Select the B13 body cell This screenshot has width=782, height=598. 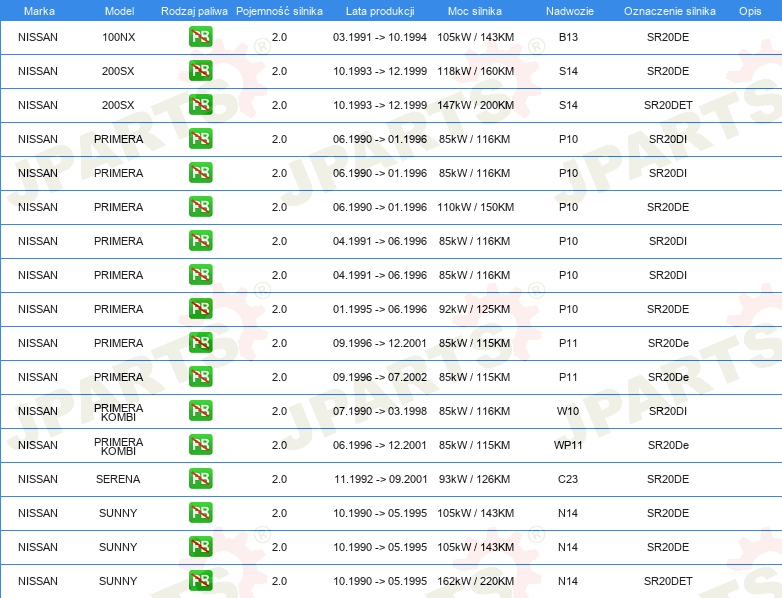point(568,37)
